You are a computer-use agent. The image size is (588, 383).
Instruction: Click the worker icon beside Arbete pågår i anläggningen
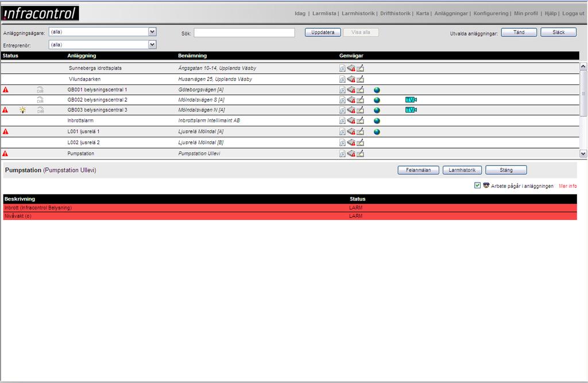pyautogui.click(x=486, y=185)
